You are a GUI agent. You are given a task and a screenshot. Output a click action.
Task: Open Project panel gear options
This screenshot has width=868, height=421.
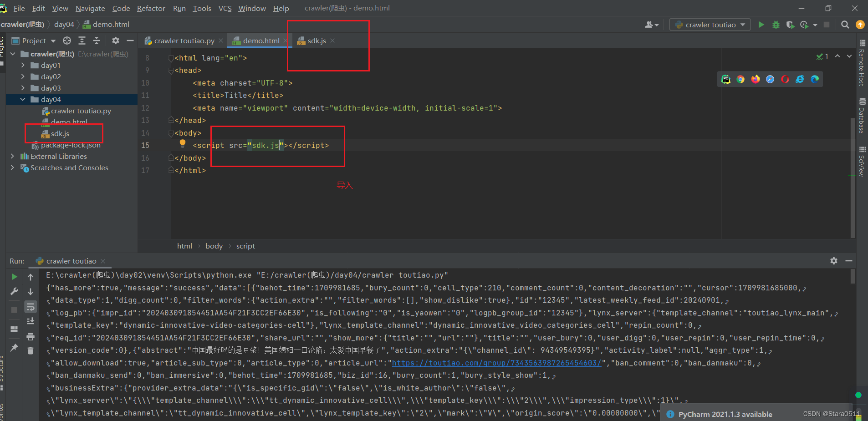point(116,41)
